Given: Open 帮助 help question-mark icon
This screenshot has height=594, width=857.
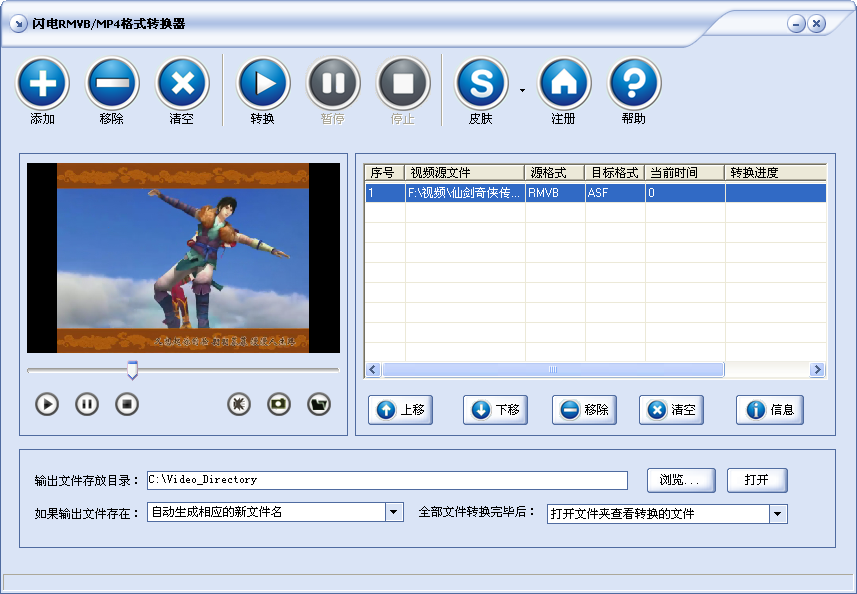Looking at the screenshot, I should click(634, 84).
